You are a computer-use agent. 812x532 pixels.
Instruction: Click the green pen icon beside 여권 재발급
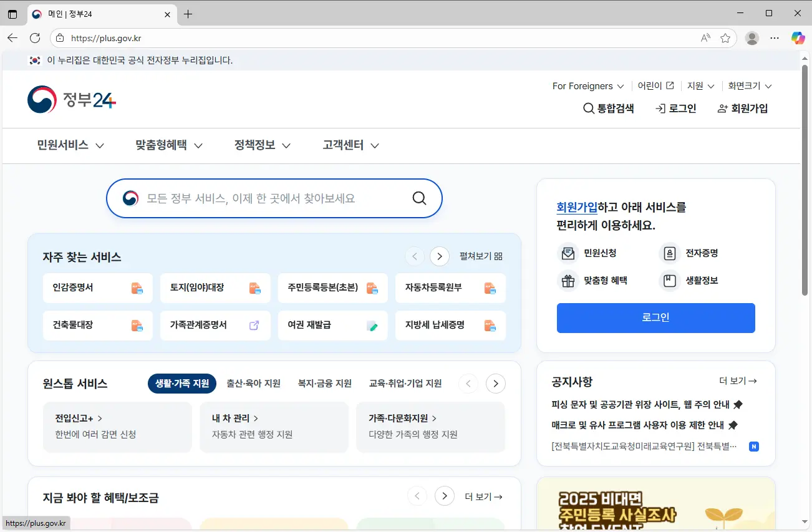click(372, 326)
